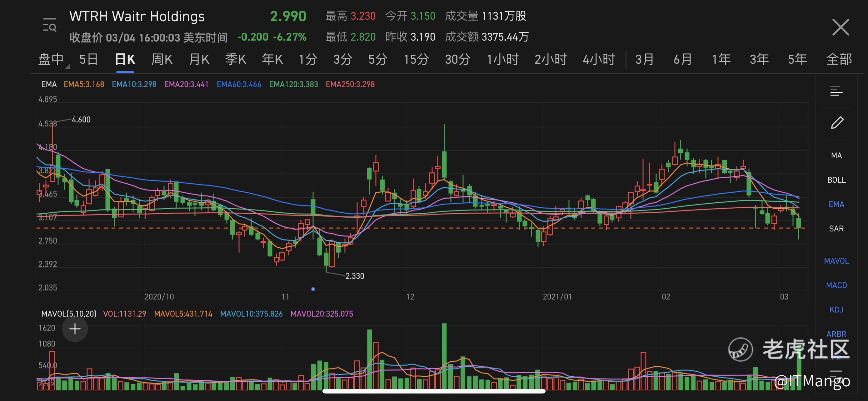The image size is (868, 401).
Task: Click the 成交量 1131万股 figure
Action: [x=486, y=16]
